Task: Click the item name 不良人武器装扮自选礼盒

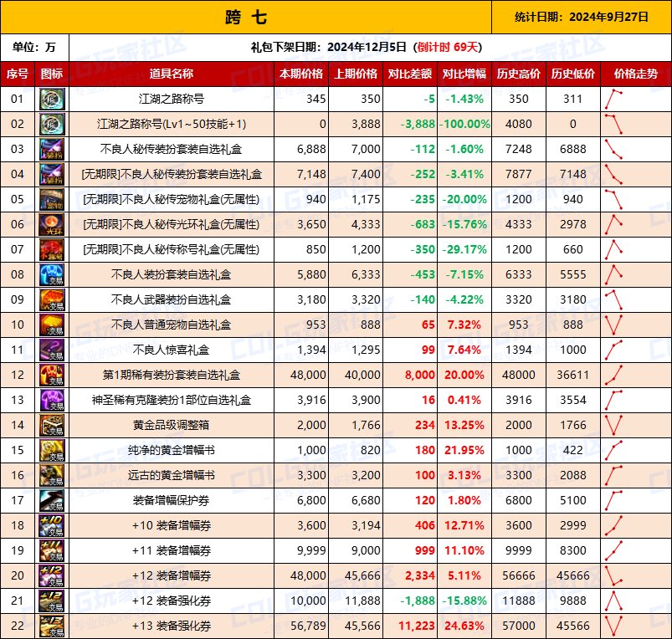Action: click(x=172, y=299)
